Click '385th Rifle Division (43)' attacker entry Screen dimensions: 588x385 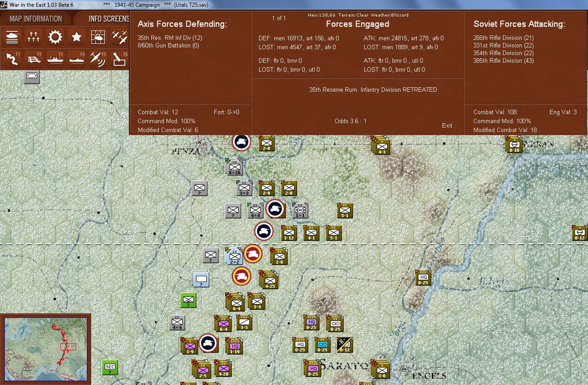(503, 61)
